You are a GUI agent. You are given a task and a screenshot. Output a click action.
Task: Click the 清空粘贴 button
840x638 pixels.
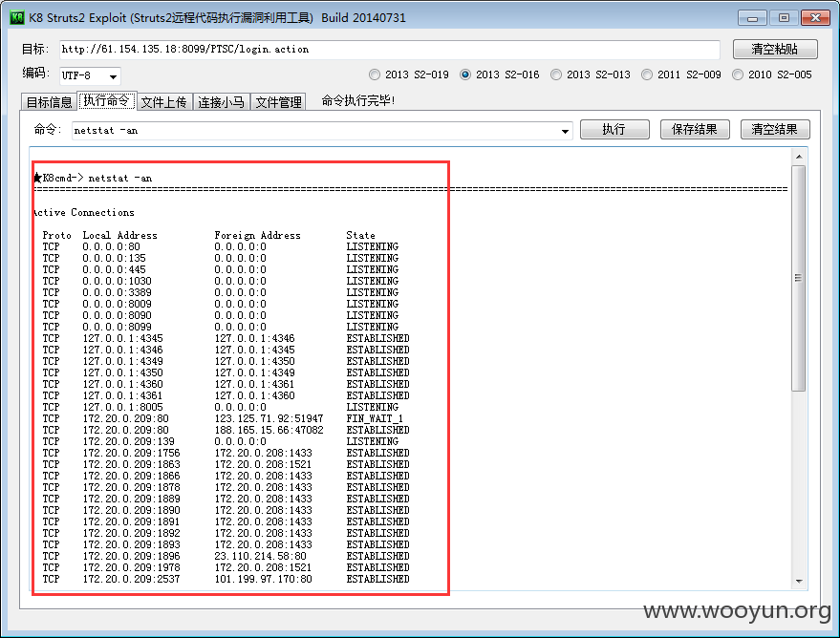point(775,50)
